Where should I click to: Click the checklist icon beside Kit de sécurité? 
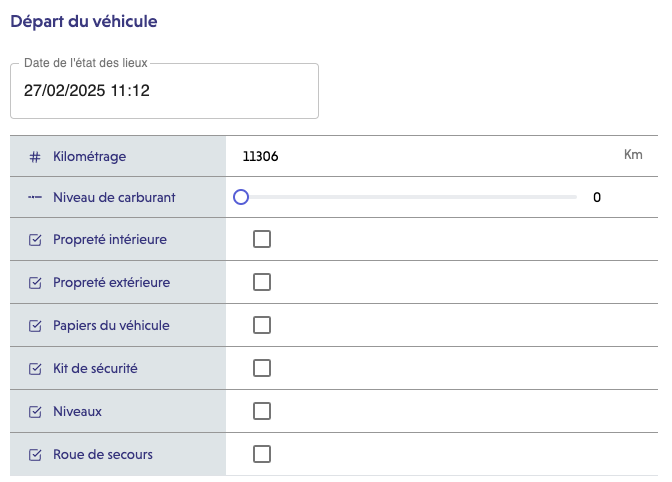(x=35, y=369)
